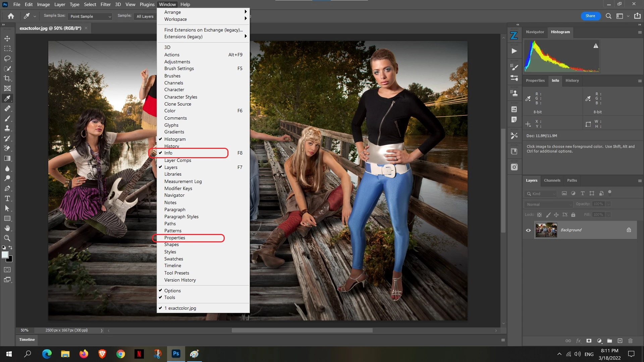Open search via magnifier icon
The width and height of the screenshot is (644, 362).
pos(608,16)
